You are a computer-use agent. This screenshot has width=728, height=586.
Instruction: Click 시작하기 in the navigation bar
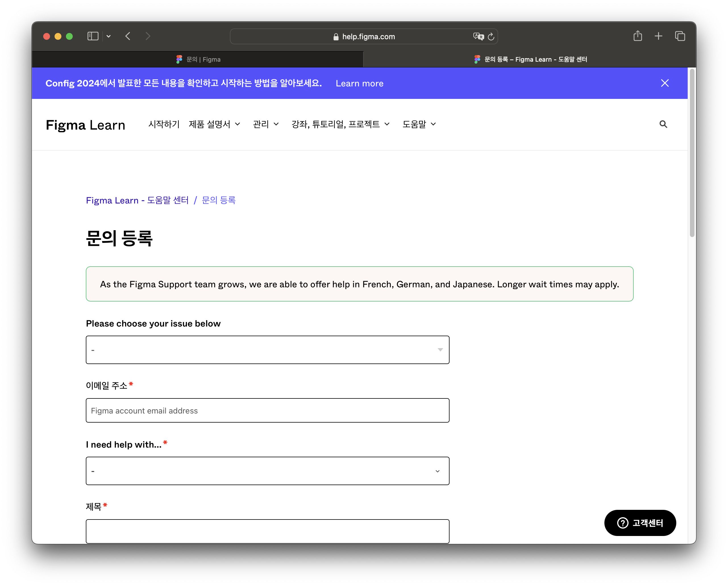pos(164,124)
